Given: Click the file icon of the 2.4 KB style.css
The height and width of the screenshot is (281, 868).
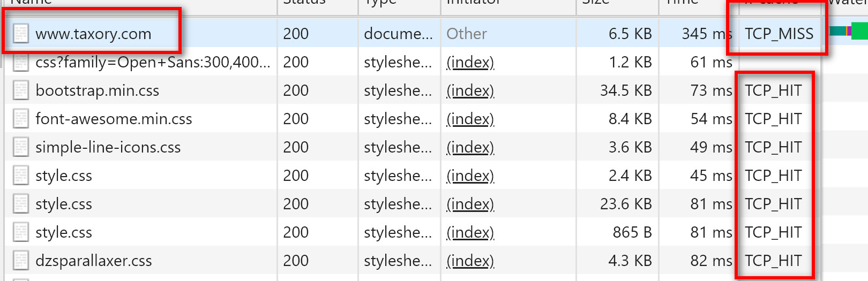Looking at the screenshot, I should click(x=20, y=175).
